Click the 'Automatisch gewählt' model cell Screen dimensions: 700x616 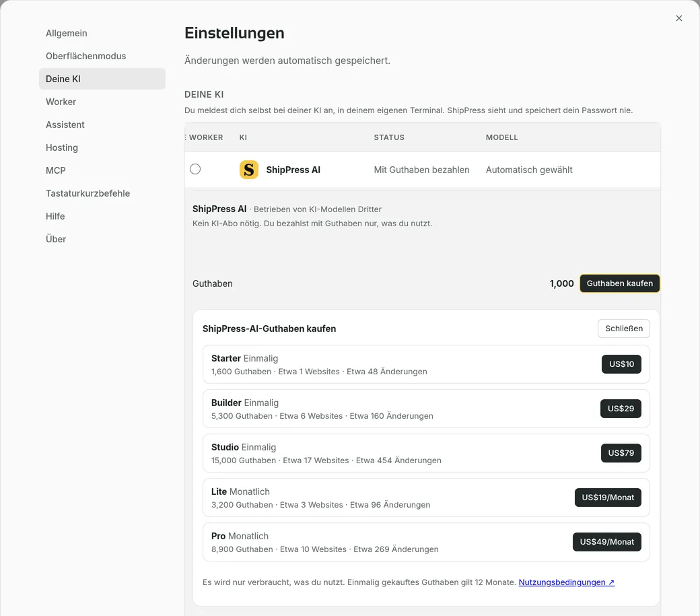529,170
